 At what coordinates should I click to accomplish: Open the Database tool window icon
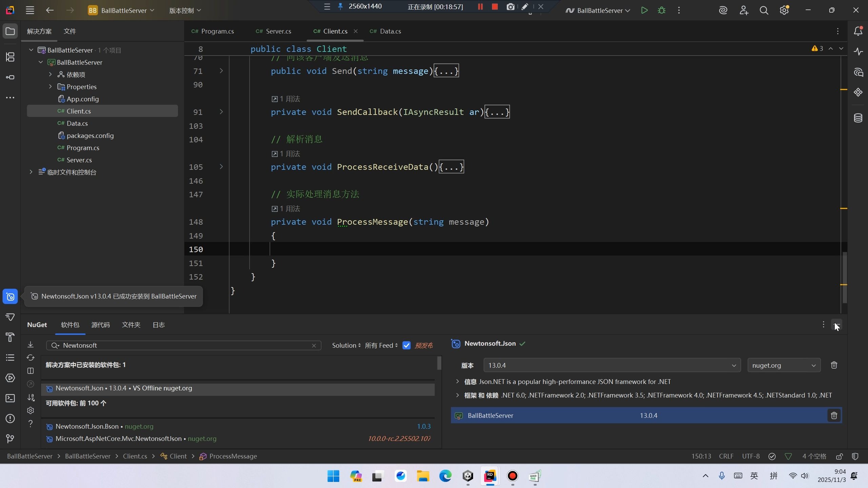click(858, 118)
